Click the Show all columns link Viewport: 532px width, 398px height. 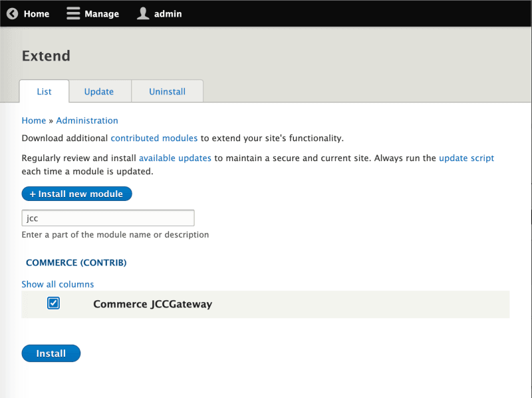(x=58, y=284)
